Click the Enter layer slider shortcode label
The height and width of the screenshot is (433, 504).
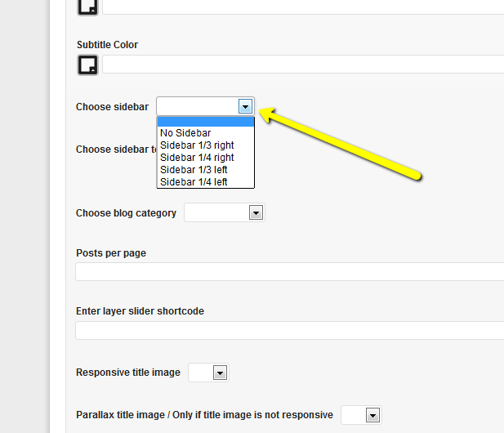(x=140, y=311)
